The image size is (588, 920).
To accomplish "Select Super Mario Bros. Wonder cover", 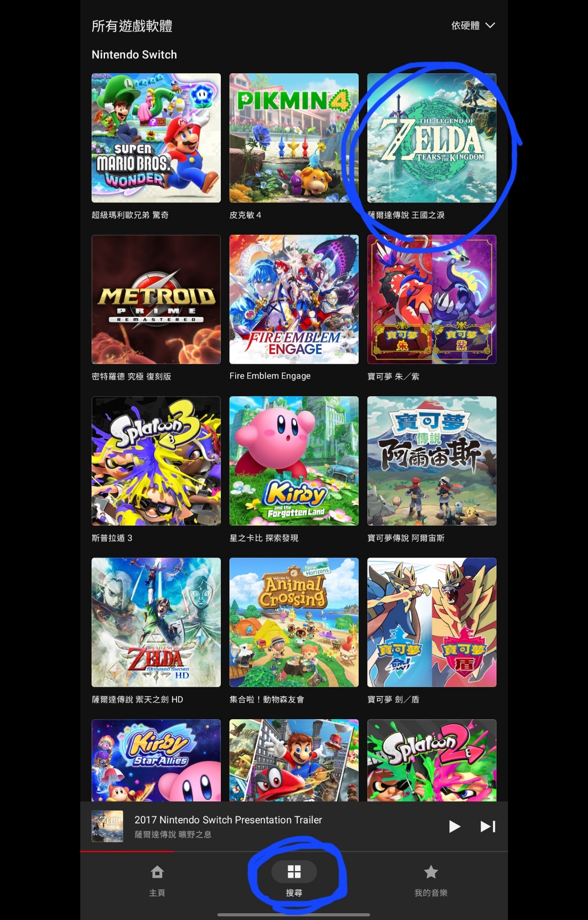I will coord(156,138).
